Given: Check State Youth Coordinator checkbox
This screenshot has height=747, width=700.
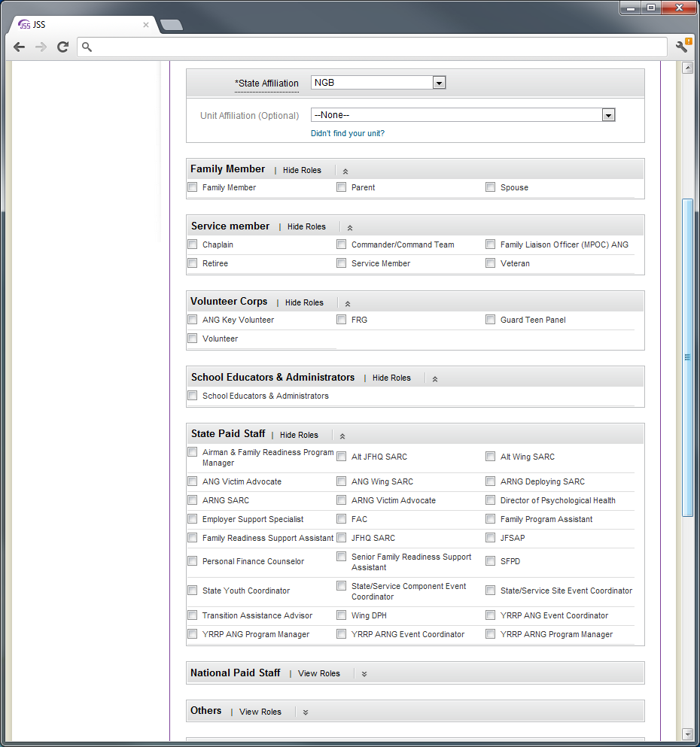Looking at the screenshot, I should pos(193,591).
